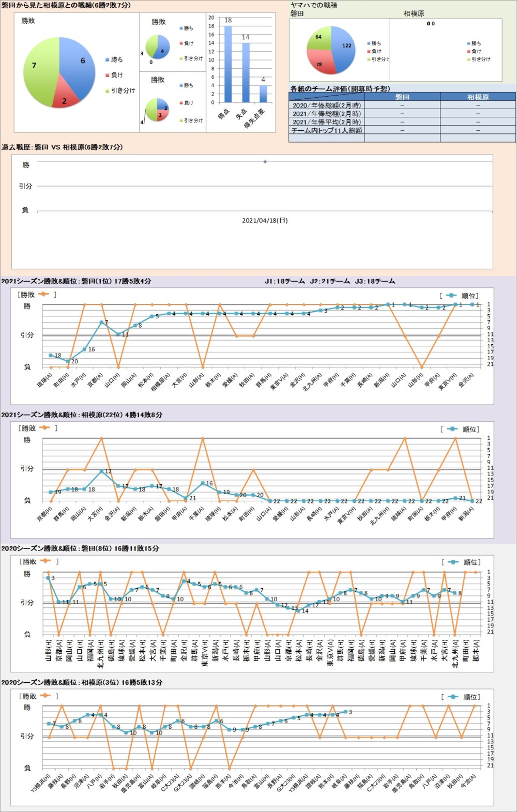Click the data point above 2021/04/18 date

pos(265,162)
